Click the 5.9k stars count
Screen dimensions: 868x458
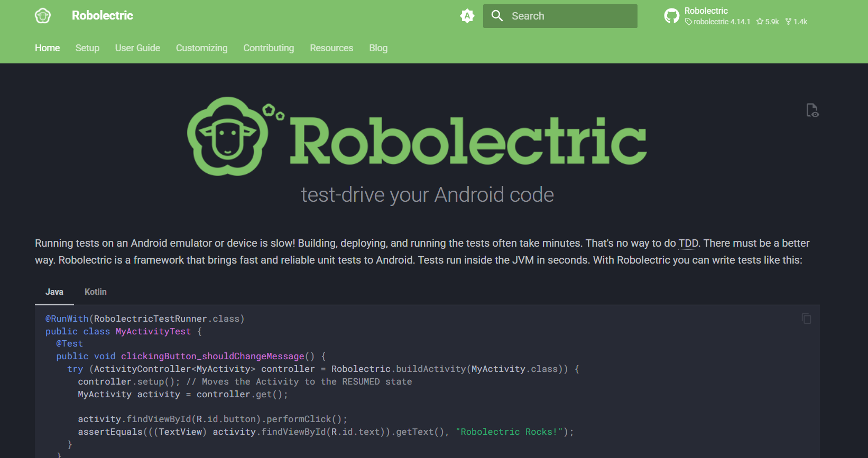768,22
